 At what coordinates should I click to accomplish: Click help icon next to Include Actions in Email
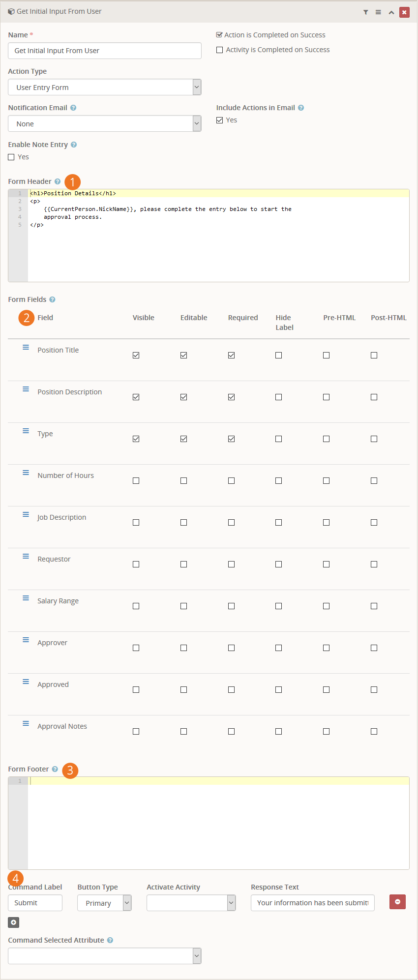coord(301,108)
